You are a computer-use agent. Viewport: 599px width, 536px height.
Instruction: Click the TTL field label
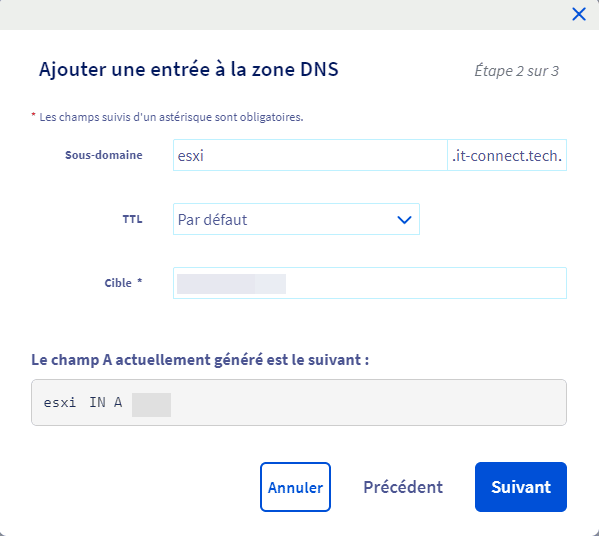click(132, 219)
